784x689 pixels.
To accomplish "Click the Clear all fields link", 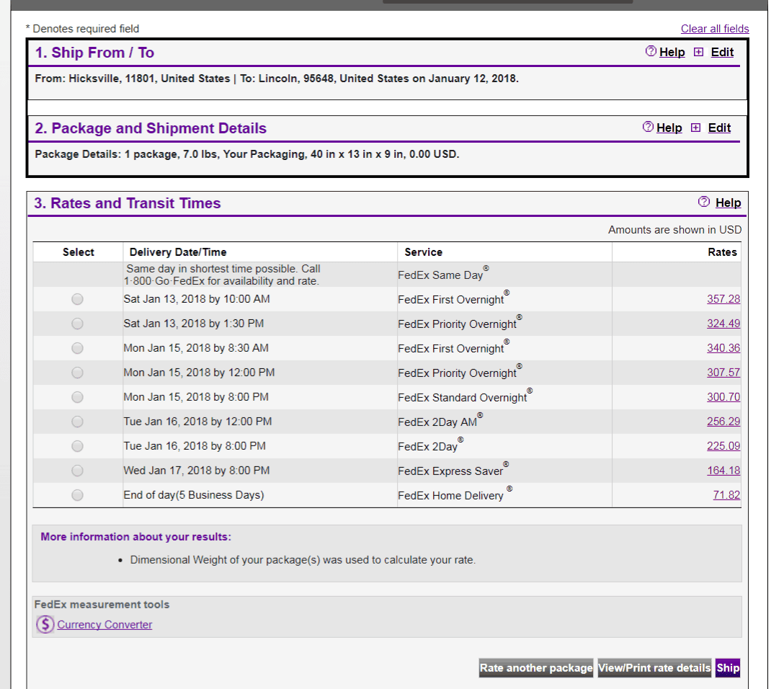I will 715,29.
